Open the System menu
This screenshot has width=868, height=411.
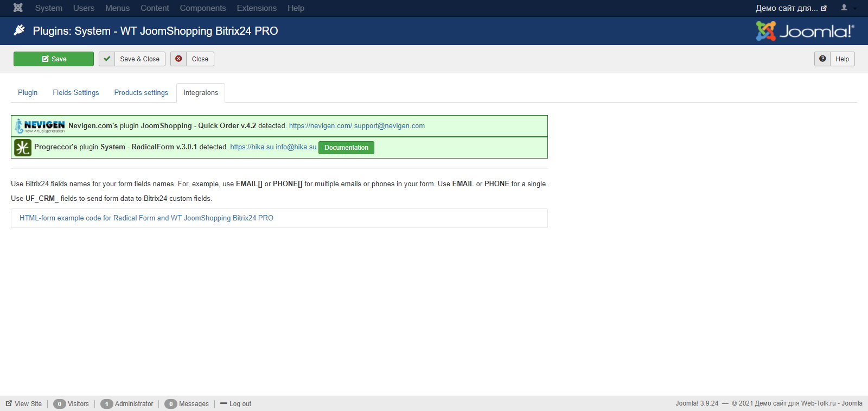click(x=48, y=8)
